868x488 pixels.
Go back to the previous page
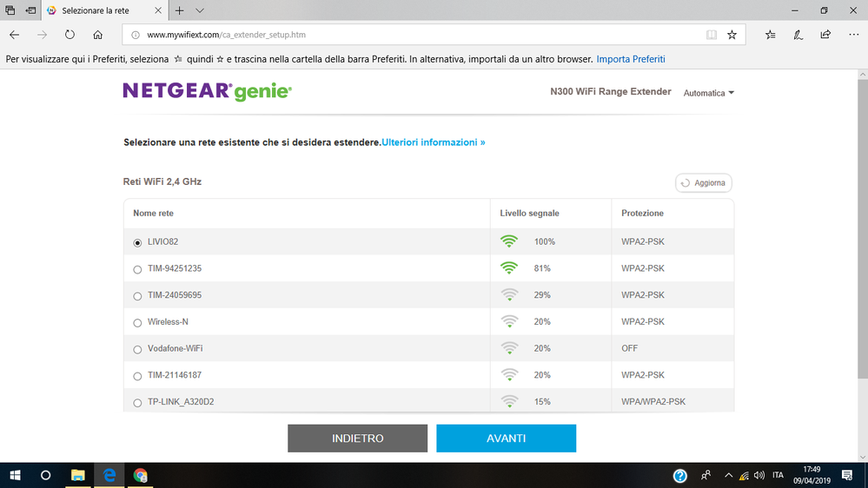click(15, 35)
